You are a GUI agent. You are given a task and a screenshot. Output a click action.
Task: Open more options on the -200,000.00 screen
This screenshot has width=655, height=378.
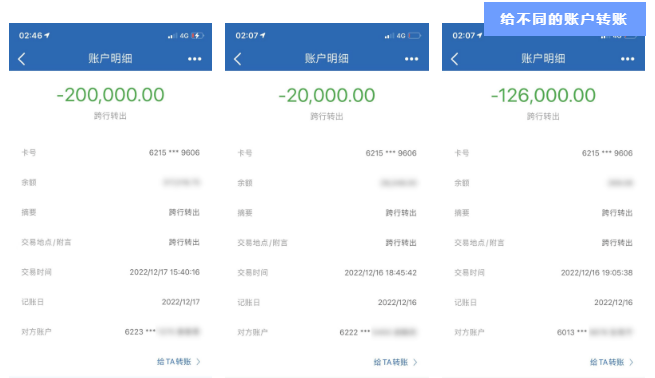195,59
